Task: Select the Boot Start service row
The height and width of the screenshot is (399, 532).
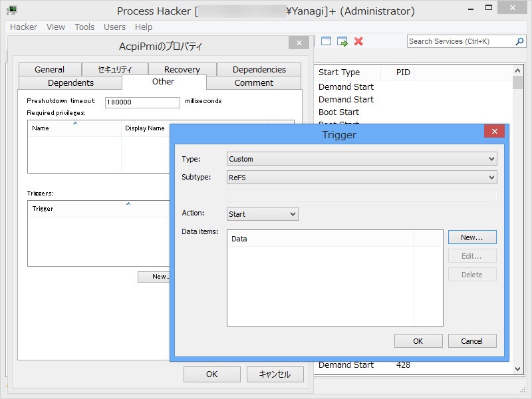Action: coord(414,112)
